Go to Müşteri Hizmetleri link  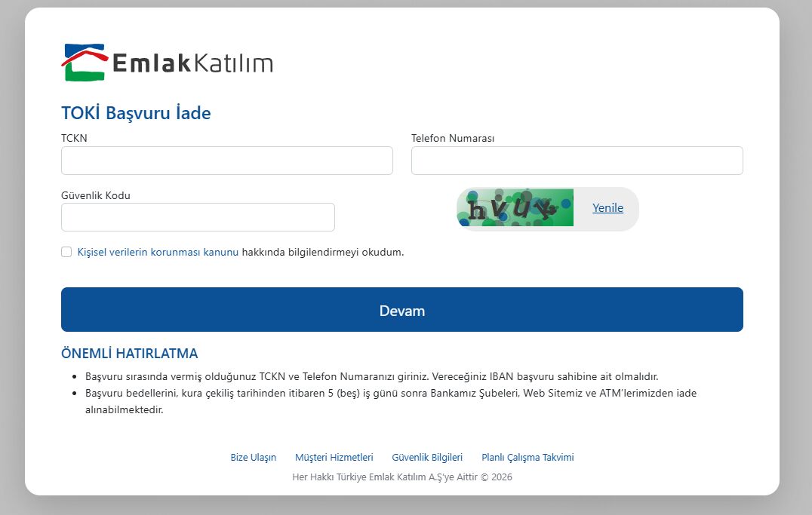334,458
